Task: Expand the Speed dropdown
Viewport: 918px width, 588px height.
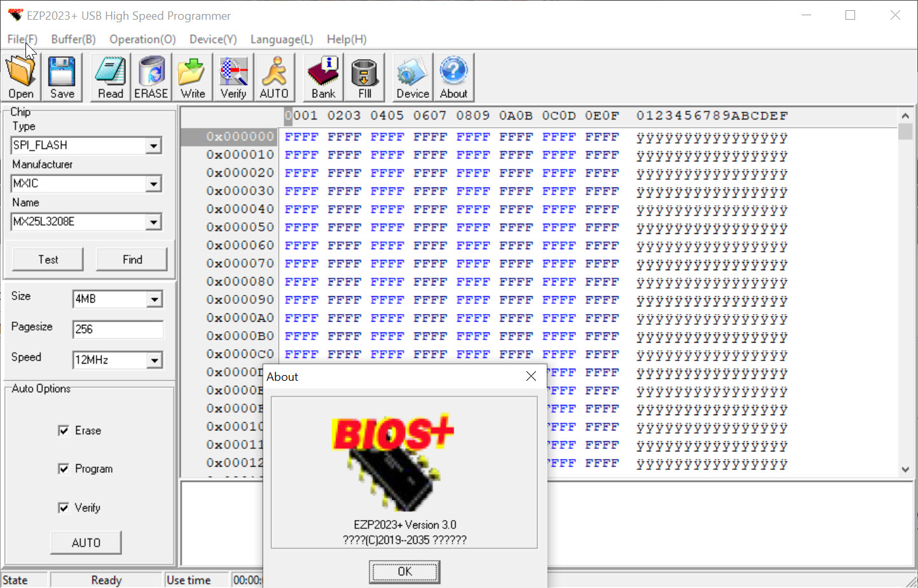Action: click(x=154, y=360)
